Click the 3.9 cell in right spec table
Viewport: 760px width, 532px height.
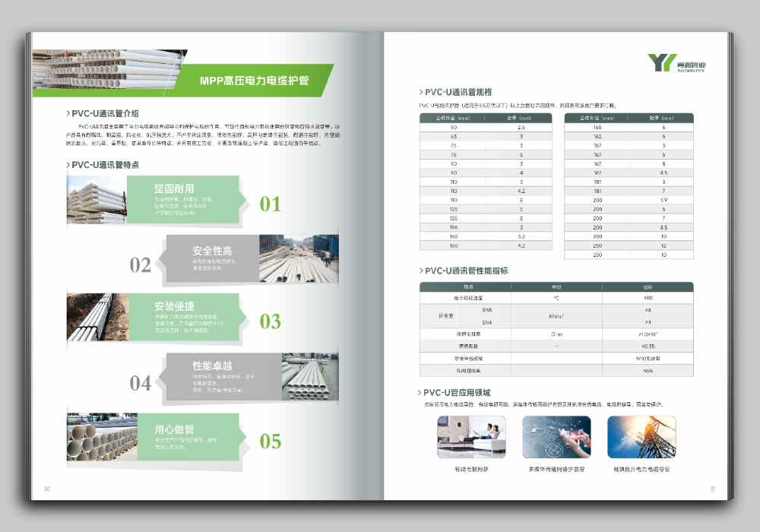tap(663, 200)
